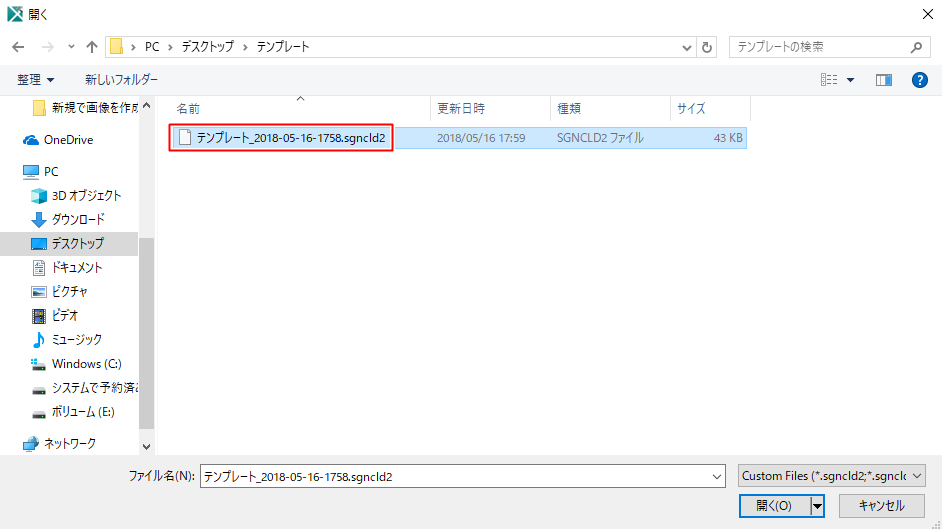Click the キャンセル button

[x=881, y=506]
